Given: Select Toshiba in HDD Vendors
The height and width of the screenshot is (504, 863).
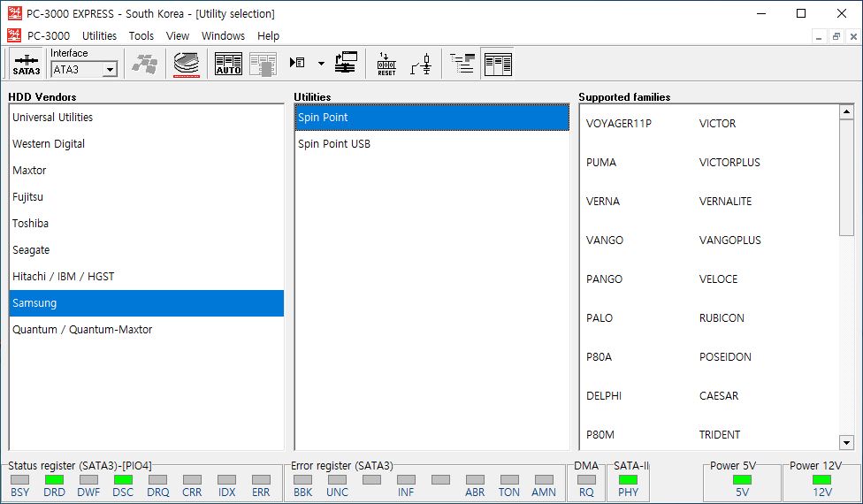Looking at the screenshot, I should point(147,224).
